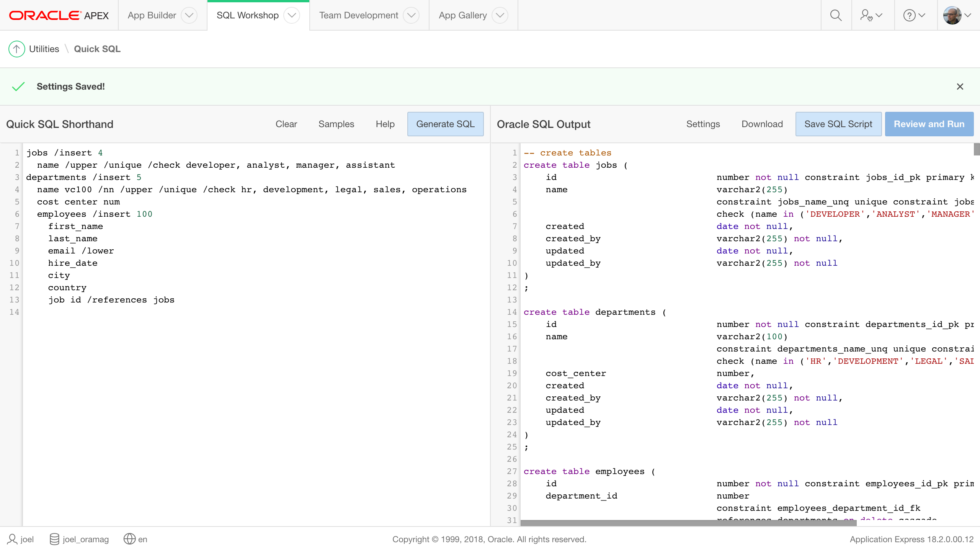Screen dimensions: 980x551
Task: Expand the SQL Workshop dropdown chevron
Action: pos(292,15)
